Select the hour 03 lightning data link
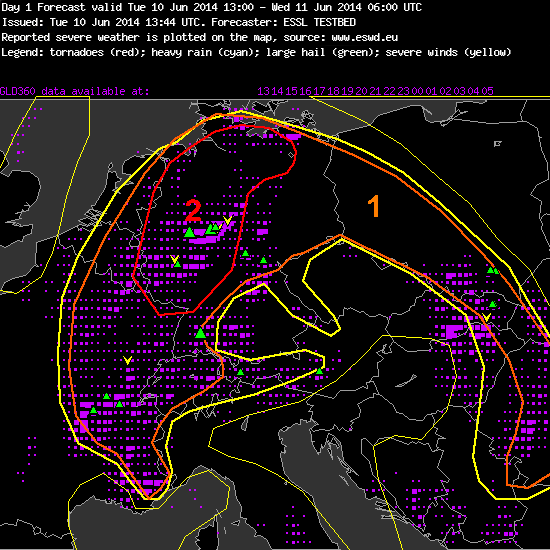550x550 pixels. pyautogui.click(x=460, y=91)
